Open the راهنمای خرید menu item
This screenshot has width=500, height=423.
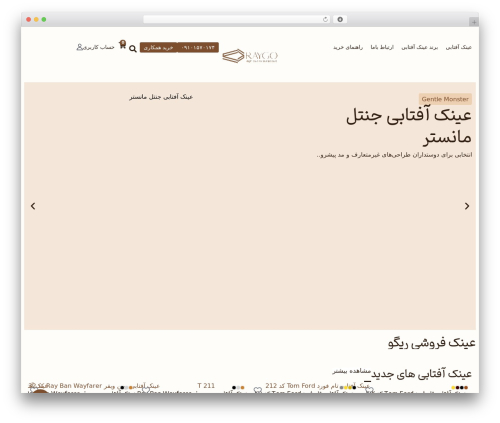348,47
